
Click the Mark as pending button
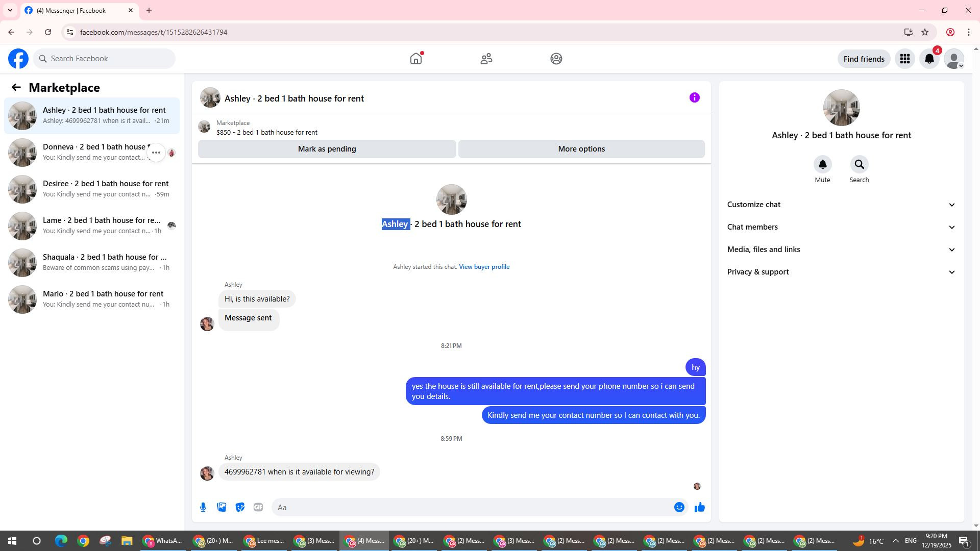pyautogui.click(x=327, y=149)
